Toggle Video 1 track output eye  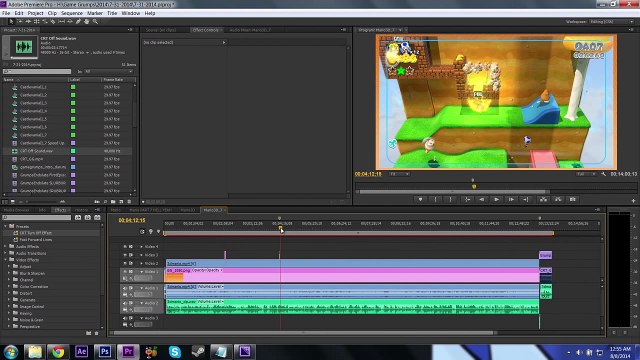[x=125, y=271]
